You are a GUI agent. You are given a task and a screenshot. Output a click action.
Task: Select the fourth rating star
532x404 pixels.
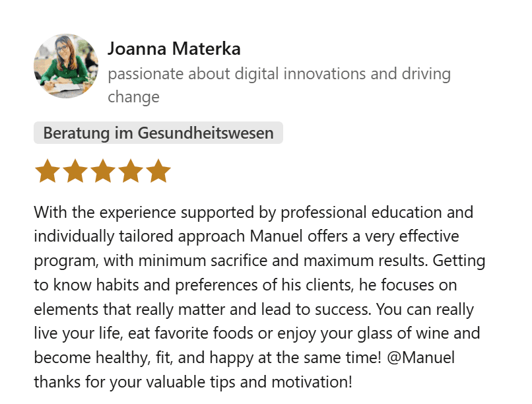coord(131,171)
